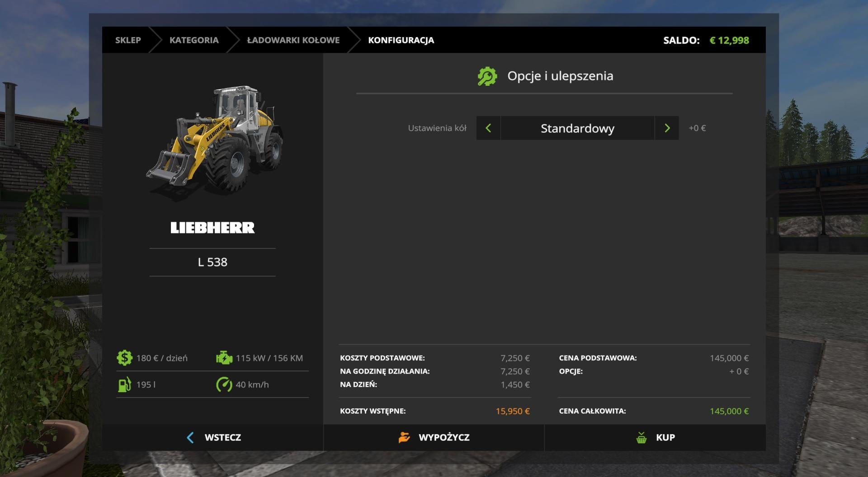Screen dimensions: 868x477
Task: Click the orange 15,950 € value
Action: click(513, 412)
